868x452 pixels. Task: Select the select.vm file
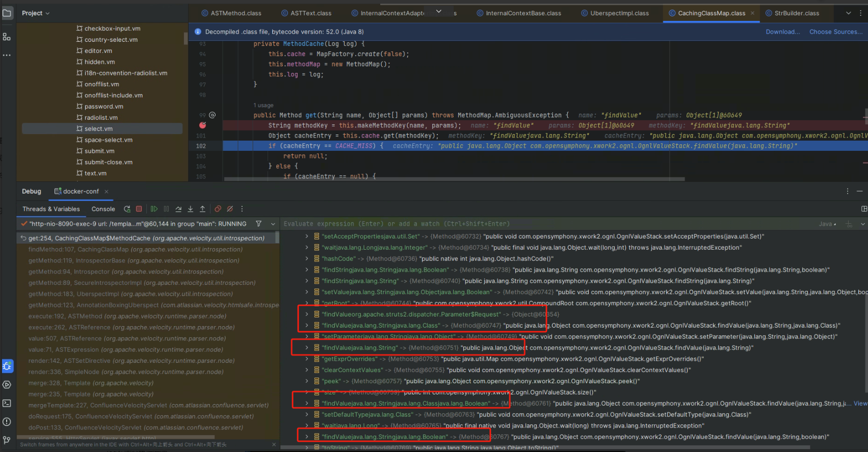tap(102, 129)
